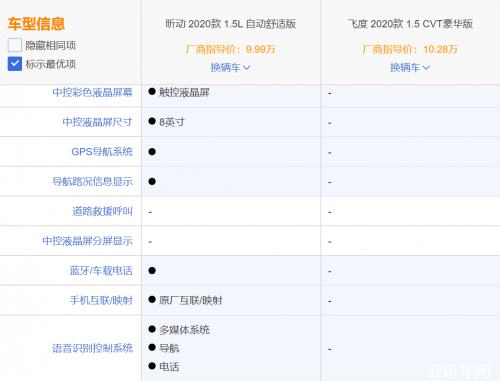Click the 中控液晶屏尺寸 parameter link
The image size is (500, 381).
[97, 122]
